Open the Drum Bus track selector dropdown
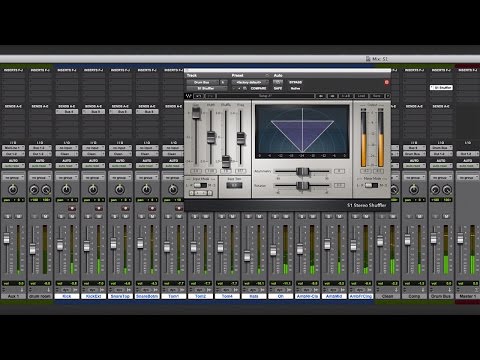The image size is (480, 360). 202,82
